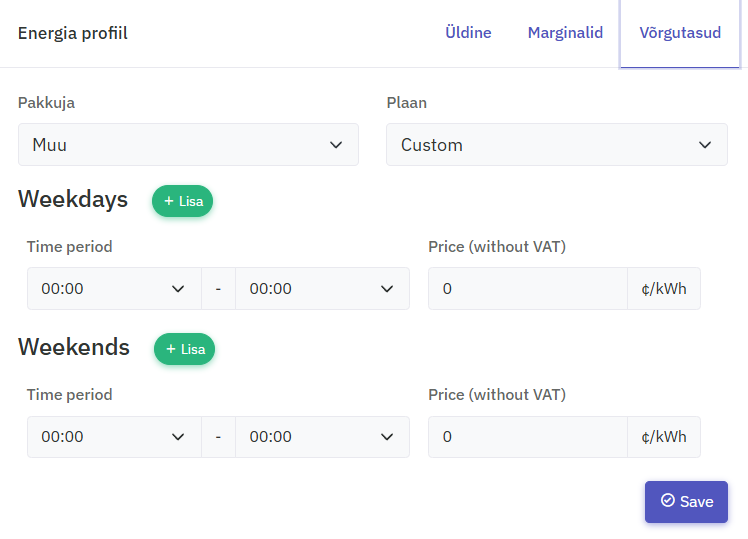Add a new Weekdays time period with Lisa
This screenshot has height=539, width=748.
[182, 201]
